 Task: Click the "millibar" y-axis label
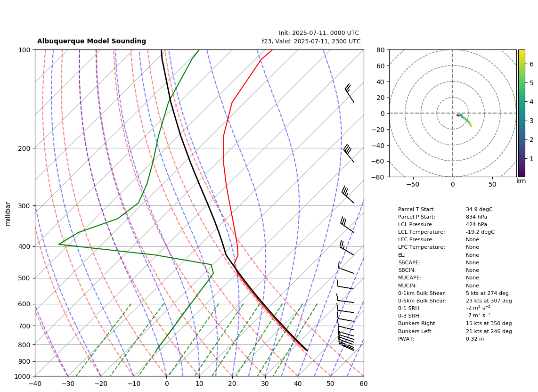pyautogui.click(x=8, y=214)
